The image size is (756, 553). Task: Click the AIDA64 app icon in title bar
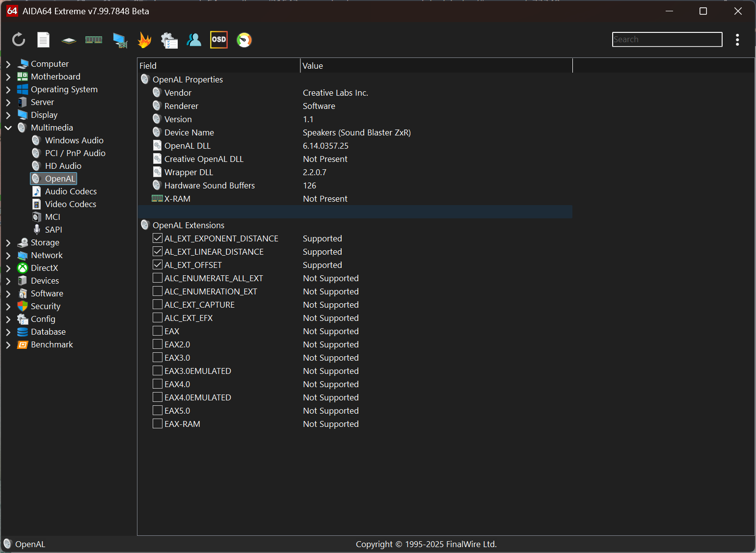point(12,11)
